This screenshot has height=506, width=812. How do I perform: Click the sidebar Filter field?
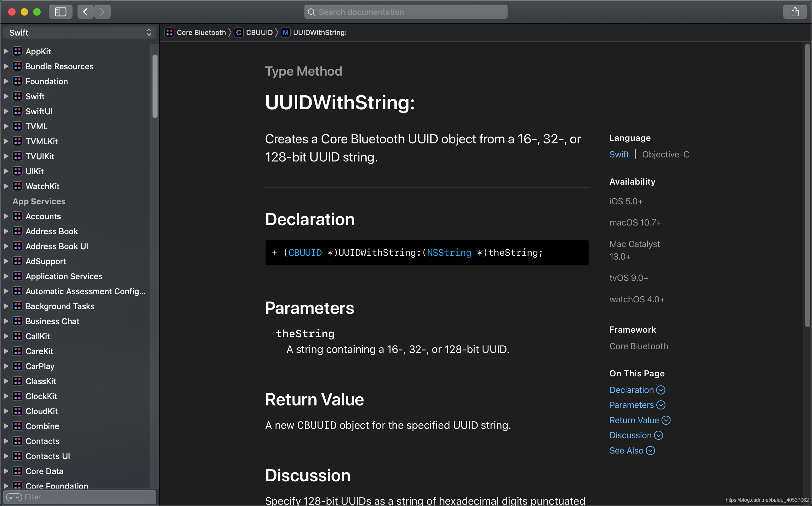(80, 497)
